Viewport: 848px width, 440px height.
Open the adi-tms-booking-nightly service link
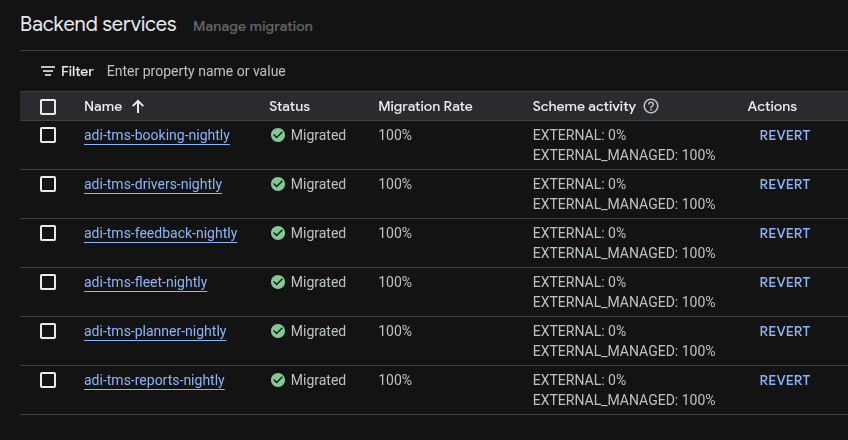point(157,135)
